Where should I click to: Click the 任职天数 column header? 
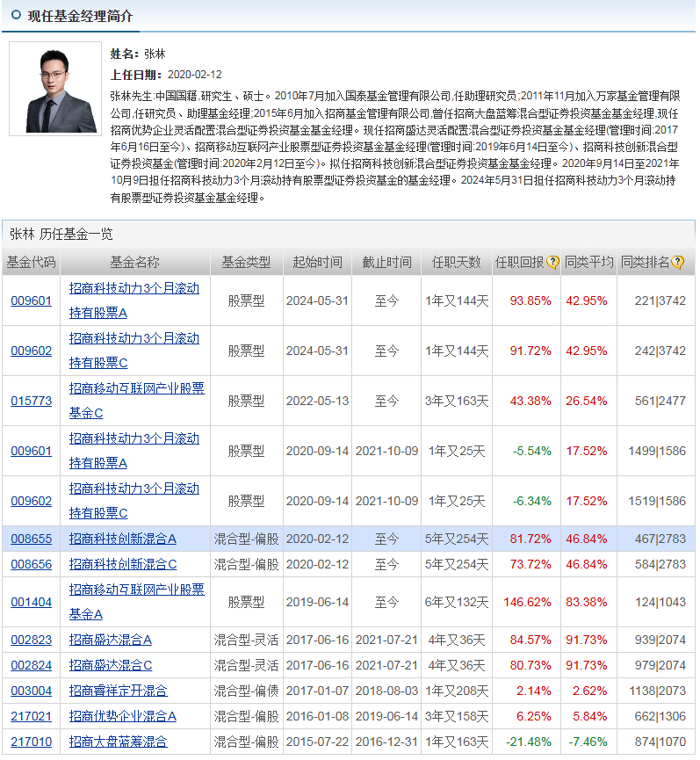457,263
